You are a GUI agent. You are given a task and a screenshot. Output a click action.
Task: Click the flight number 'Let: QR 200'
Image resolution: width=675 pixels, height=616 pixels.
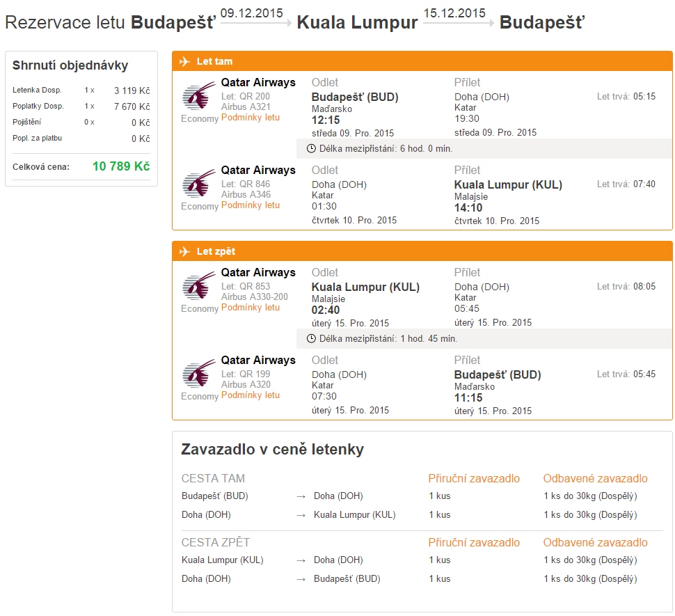point(246,97)
